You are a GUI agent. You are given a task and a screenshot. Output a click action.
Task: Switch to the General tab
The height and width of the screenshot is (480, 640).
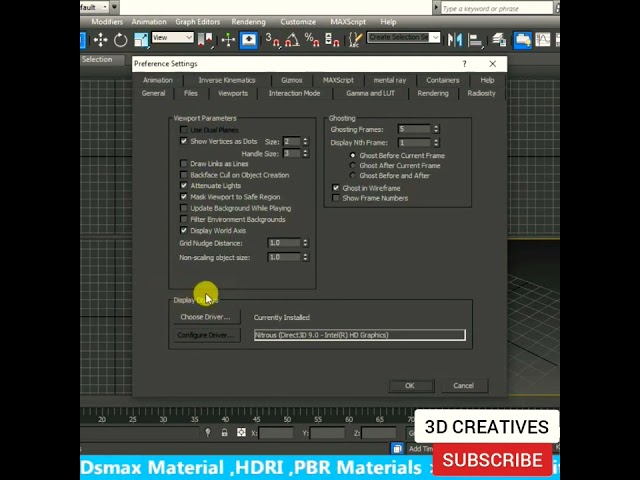153,93
